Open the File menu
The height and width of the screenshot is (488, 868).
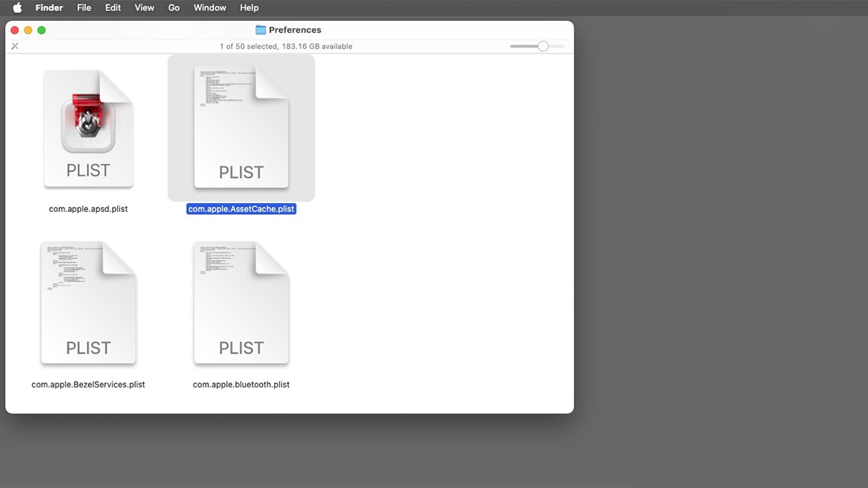click(x=84, y=8)
